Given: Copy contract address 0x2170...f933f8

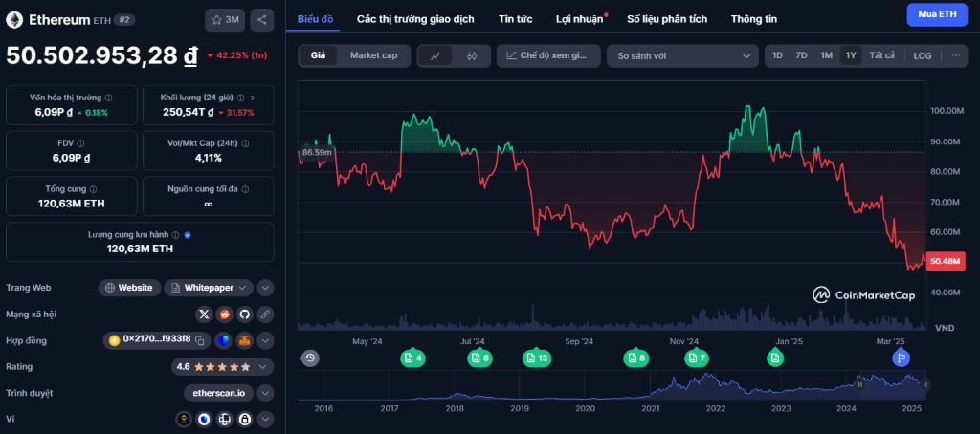Looking at the screenshot, I should click(x=200, y=340).
